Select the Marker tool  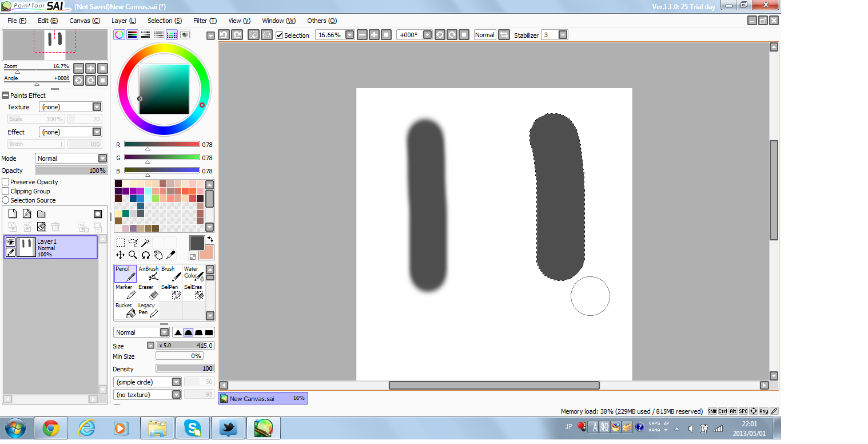[x=125, y=292]
